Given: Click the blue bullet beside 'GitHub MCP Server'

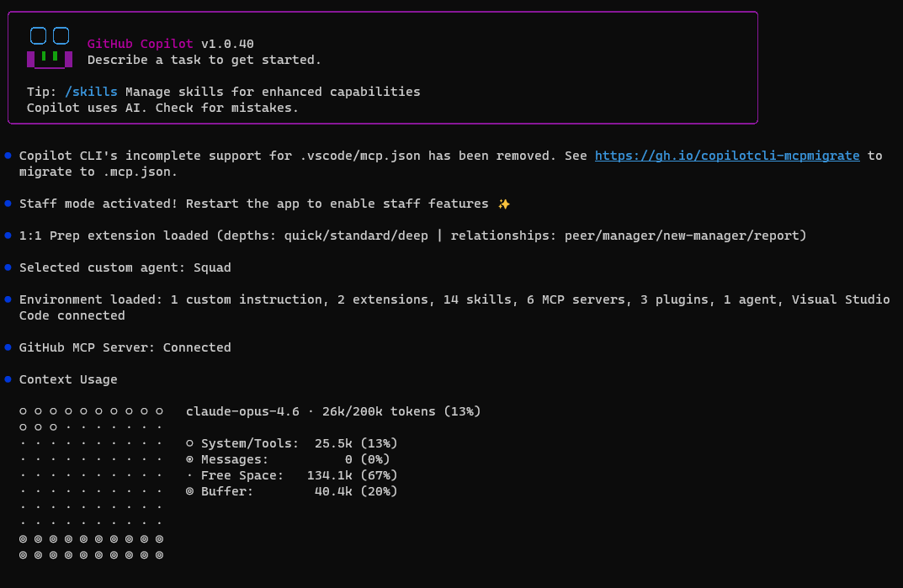Looking at the screenshot, I should click(8, 347).
